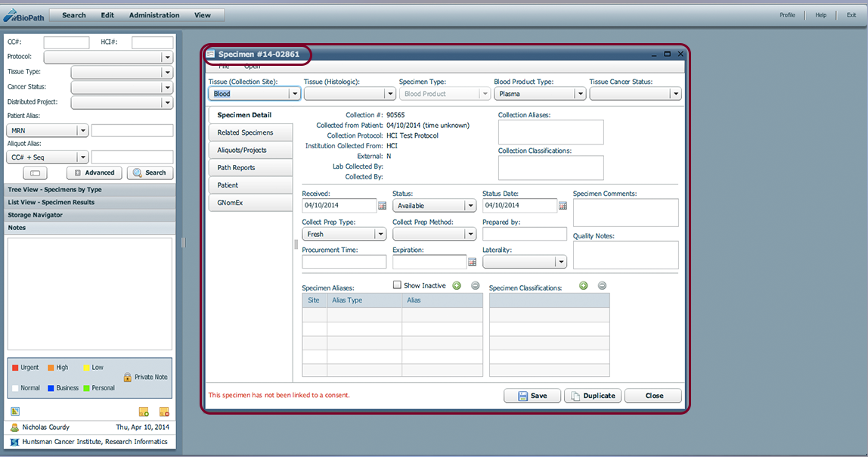Toggle the Show Inactive checkbox
The image size is (868, 457).
[x=397, y=284]
